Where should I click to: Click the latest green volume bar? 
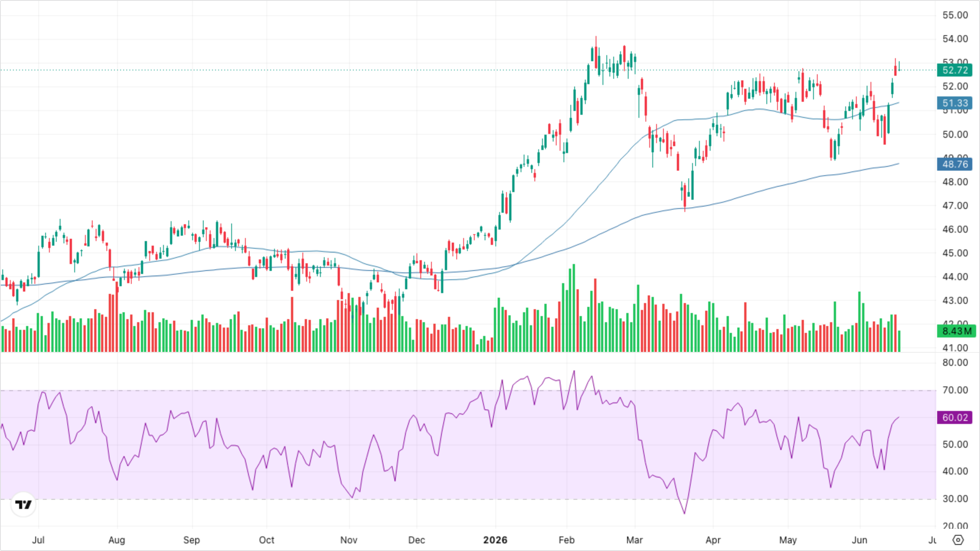[899, 341]
